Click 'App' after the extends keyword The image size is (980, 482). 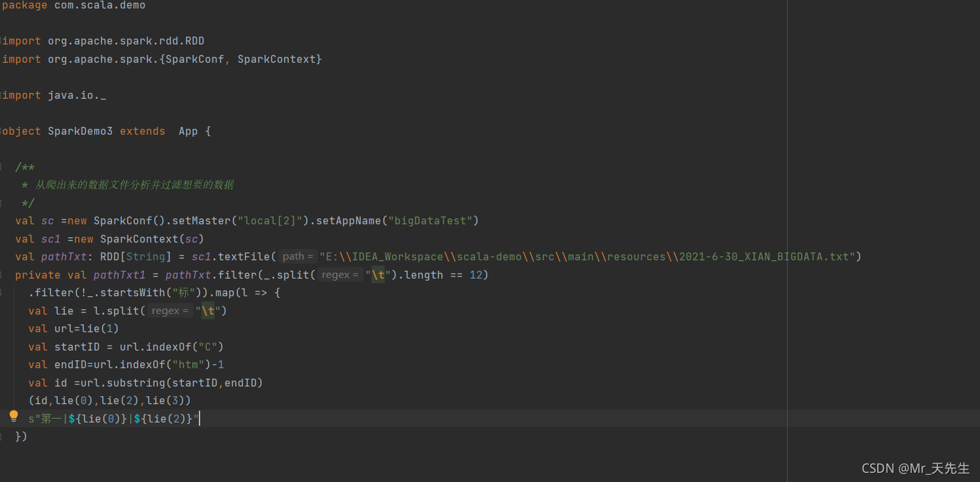coord(188,131)
